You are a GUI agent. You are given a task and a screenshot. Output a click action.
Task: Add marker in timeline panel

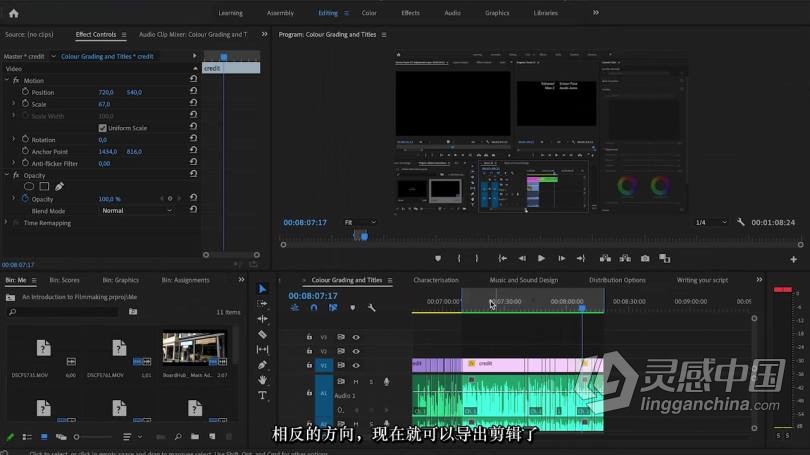(x=352, y=308)
